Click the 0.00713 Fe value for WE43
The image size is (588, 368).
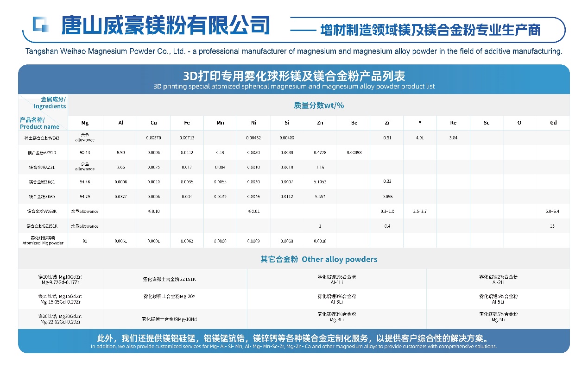point(187,138)
